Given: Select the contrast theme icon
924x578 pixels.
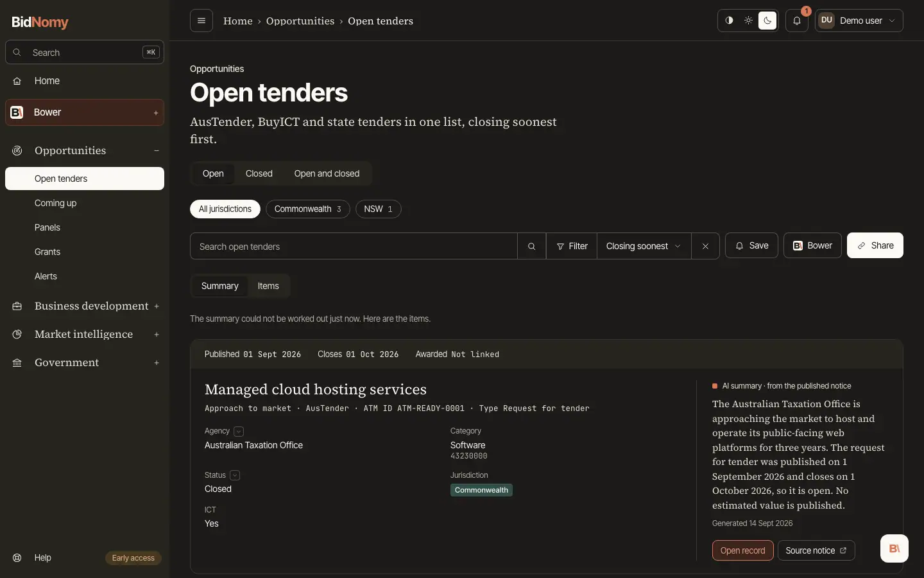Looking at the screenshot, I should point(729,21).
